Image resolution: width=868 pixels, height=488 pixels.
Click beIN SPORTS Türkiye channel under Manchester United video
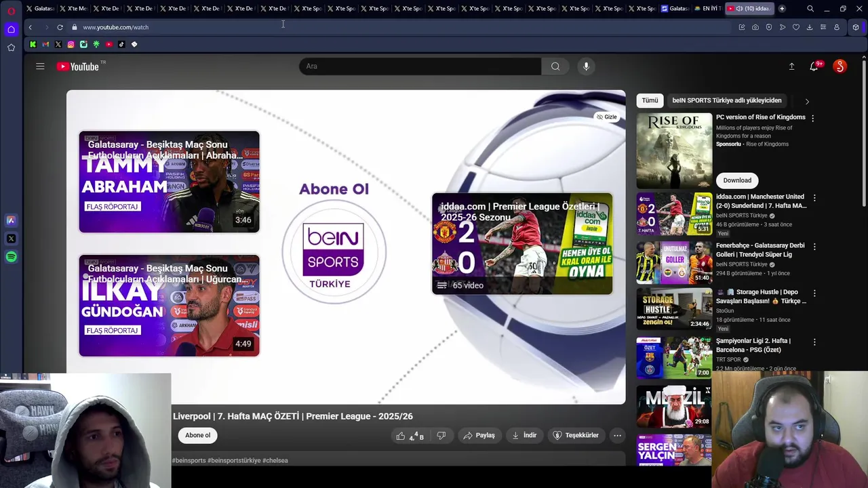742,216
